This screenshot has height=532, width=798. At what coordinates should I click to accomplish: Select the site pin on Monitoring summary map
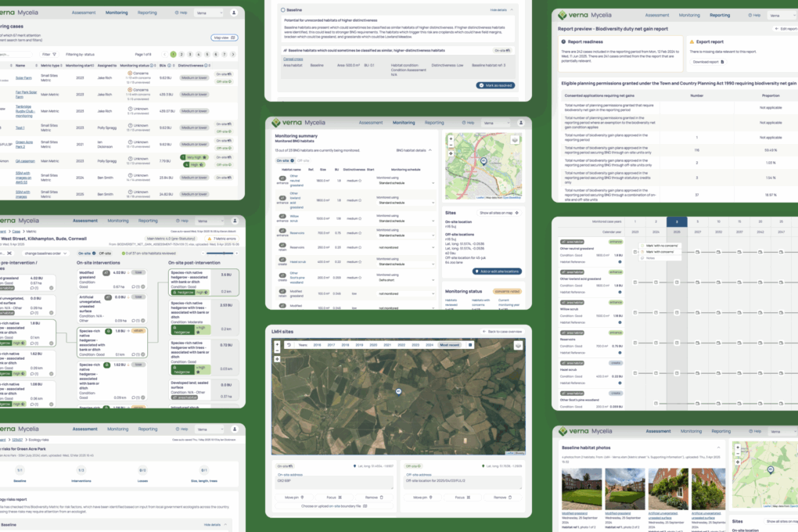pyautogui.click(x=483, y=161)
